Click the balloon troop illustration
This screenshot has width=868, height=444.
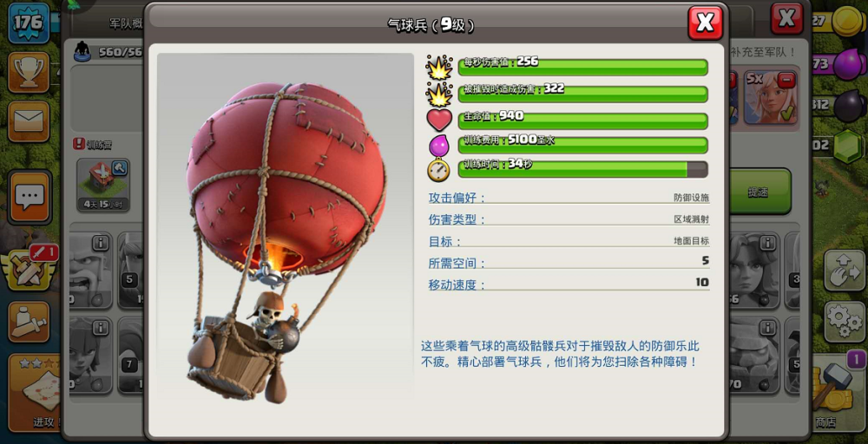pos(285,240)
